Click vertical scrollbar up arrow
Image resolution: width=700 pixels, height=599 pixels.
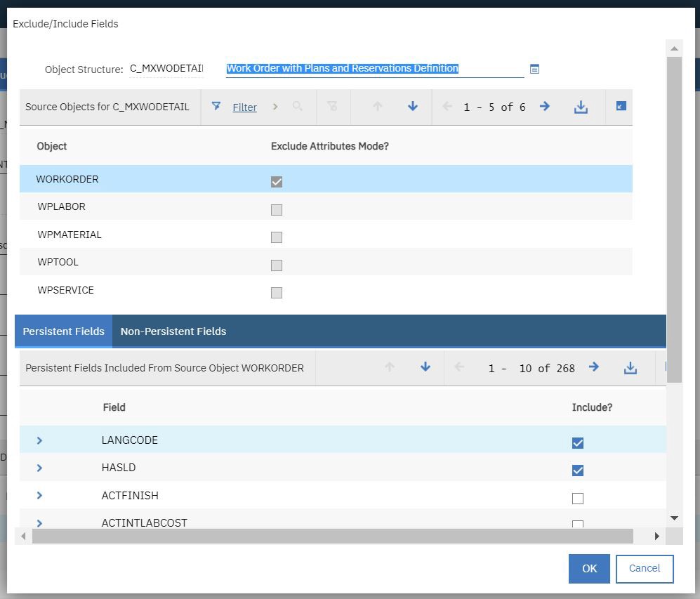pyautogui.click(x=674, y=48)
